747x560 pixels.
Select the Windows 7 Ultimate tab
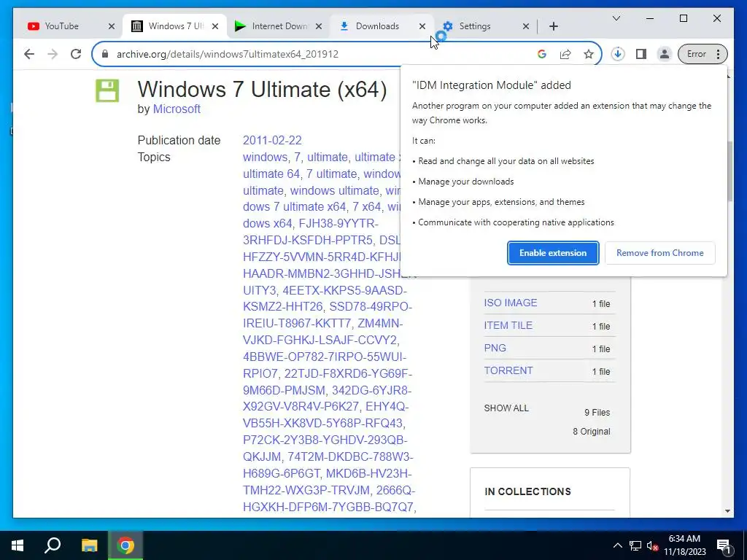175,26
